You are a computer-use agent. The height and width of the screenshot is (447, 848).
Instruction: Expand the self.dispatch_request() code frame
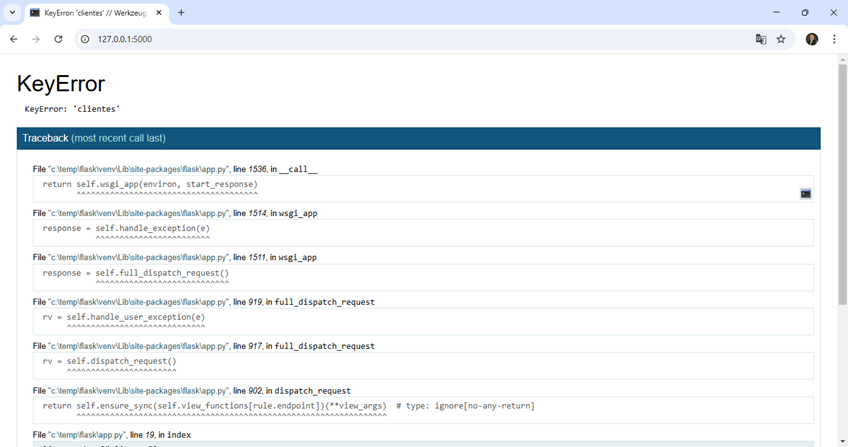(110, 361)
